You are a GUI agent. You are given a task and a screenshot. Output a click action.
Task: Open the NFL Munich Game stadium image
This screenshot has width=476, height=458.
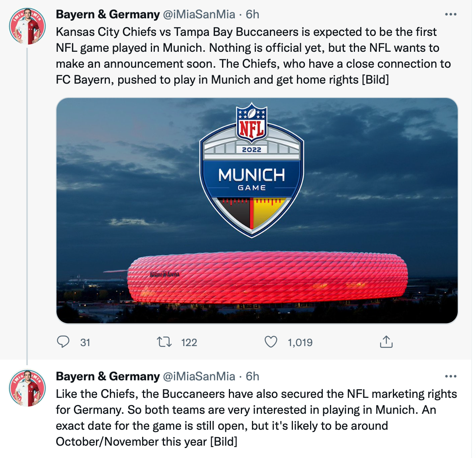click(257, 210)
